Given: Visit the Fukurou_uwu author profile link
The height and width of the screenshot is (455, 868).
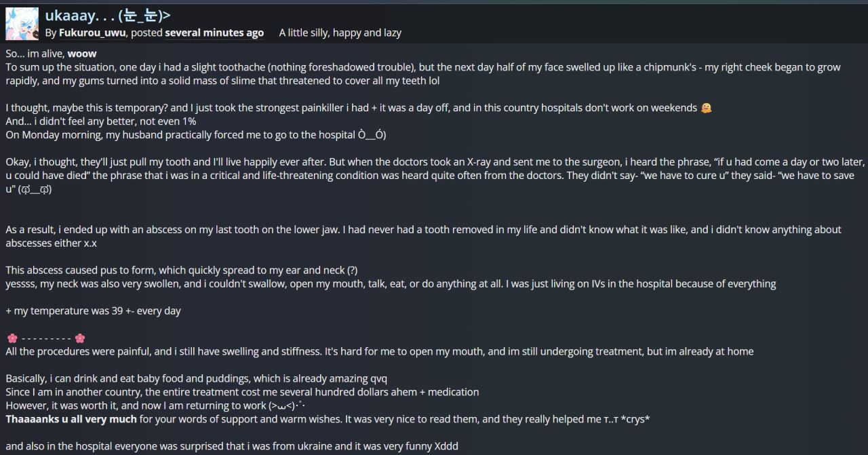Looking at the screenshot, I should click(92, 33).
